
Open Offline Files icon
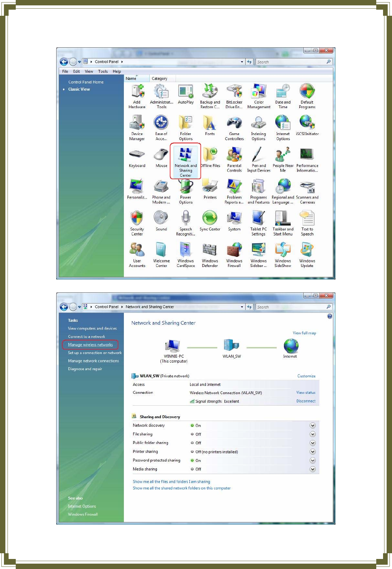click(210, 158)
